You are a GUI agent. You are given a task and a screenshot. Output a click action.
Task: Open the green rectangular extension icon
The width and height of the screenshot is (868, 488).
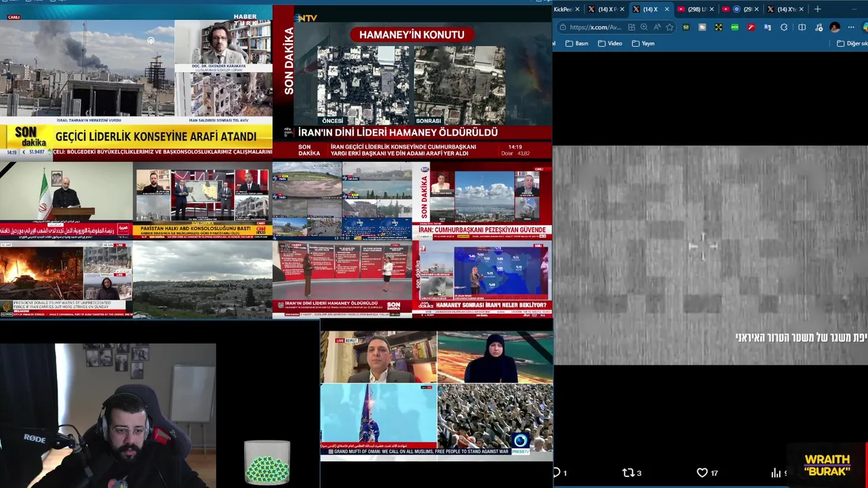pyautogui.click(x=734, y=27)
